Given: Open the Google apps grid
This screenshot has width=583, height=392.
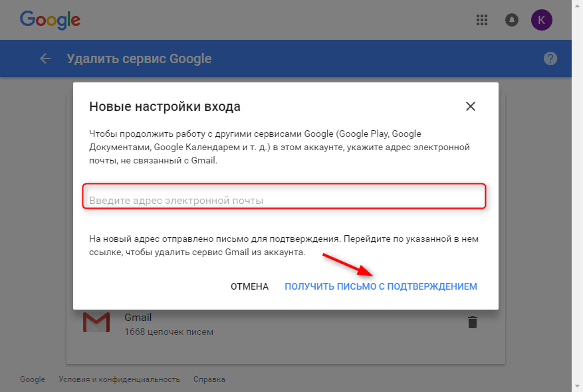Looking at the screenshot, I should (x=482, y=20).
